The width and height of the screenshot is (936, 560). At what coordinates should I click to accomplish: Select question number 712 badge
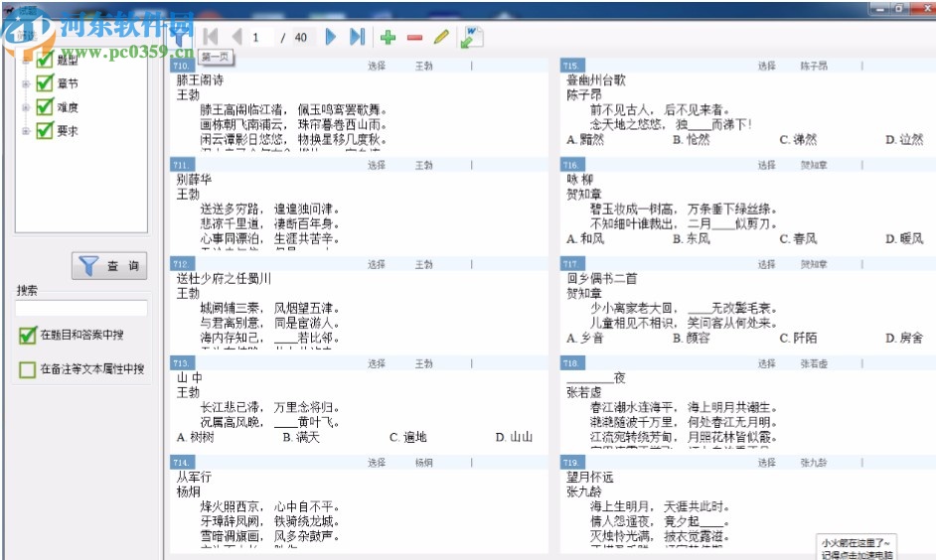coord(182,264)
